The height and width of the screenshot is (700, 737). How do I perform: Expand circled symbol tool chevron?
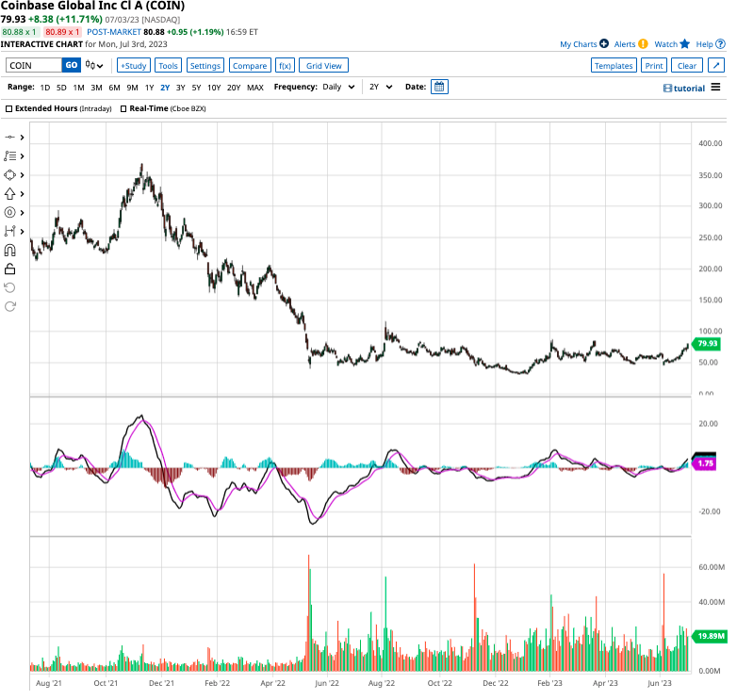(22, 212)
